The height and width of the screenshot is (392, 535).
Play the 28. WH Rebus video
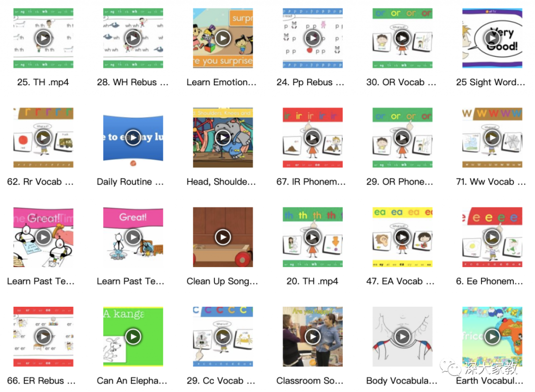coord(133,38)
